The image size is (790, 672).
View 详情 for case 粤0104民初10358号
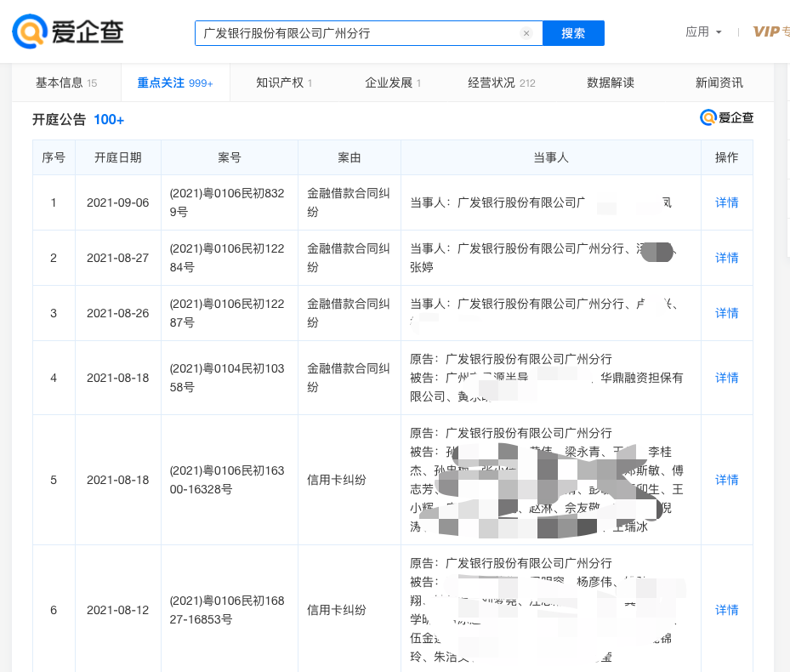[x=726, y=378]
